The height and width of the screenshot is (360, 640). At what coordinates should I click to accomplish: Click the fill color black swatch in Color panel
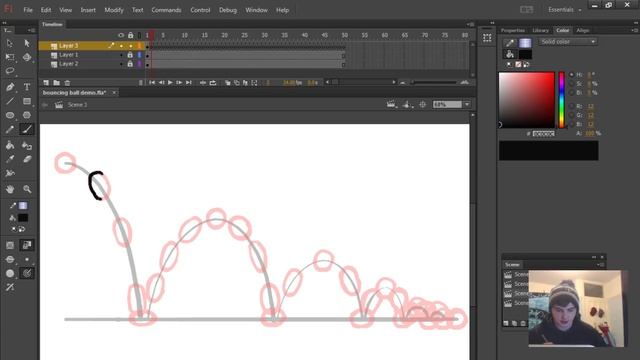click(525, 54)
